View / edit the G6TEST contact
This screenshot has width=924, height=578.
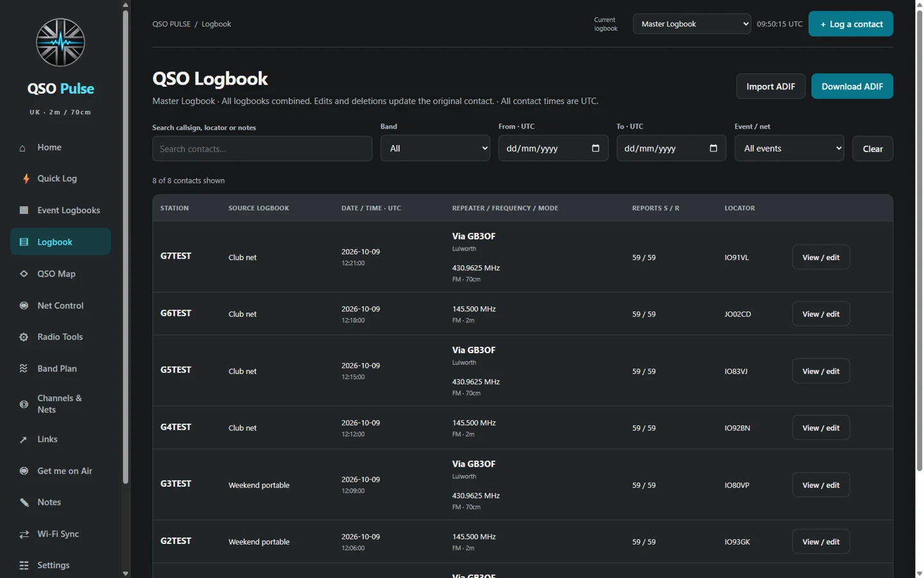click(x=821, y=314)
